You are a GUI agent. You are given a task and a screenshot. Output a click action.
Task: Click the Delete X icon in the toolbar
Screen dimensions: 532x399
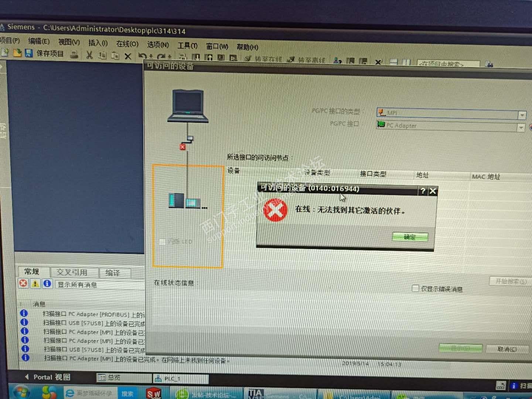pyautogui.click(x=128, y=56)
